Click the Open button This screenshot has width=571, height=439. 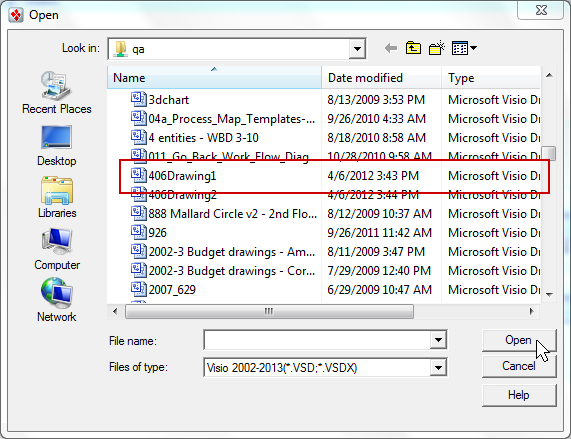point(519,340)
